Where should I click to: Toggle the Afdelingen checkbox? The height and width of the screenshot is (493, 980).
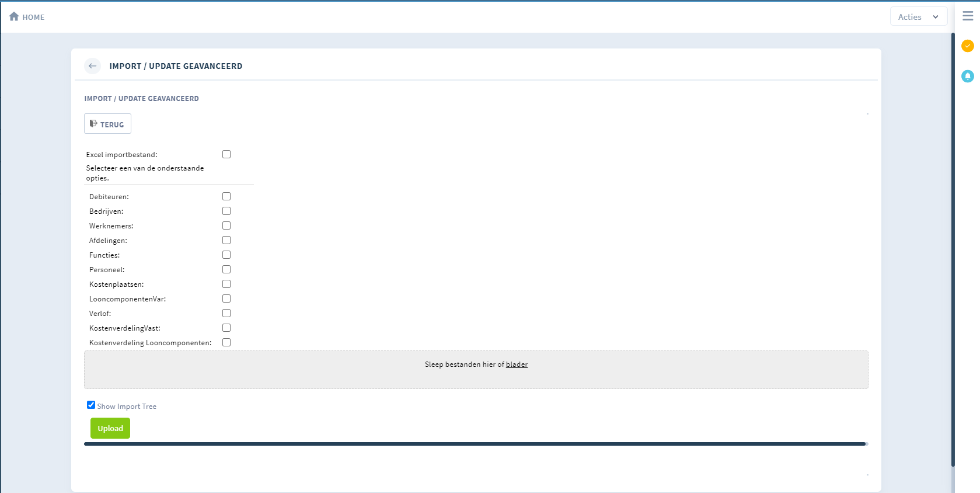[x=226, y=240]
